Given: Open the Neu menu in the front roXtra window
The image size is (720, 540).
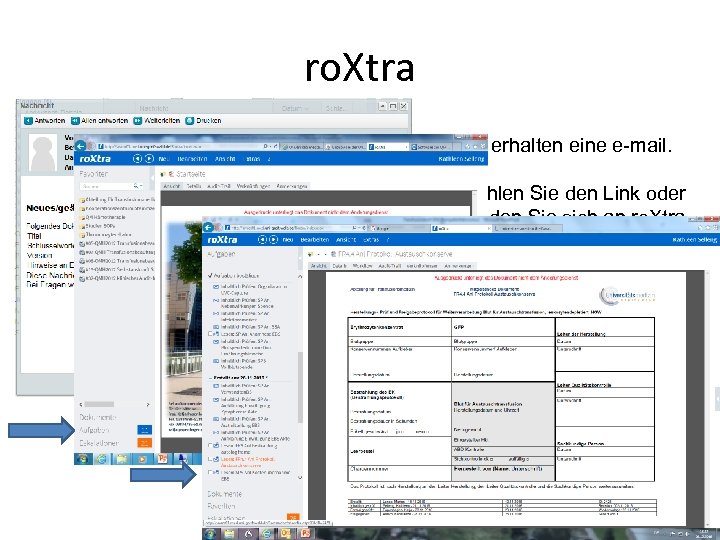Looking at the screenshot, I should tap(288, 240).
